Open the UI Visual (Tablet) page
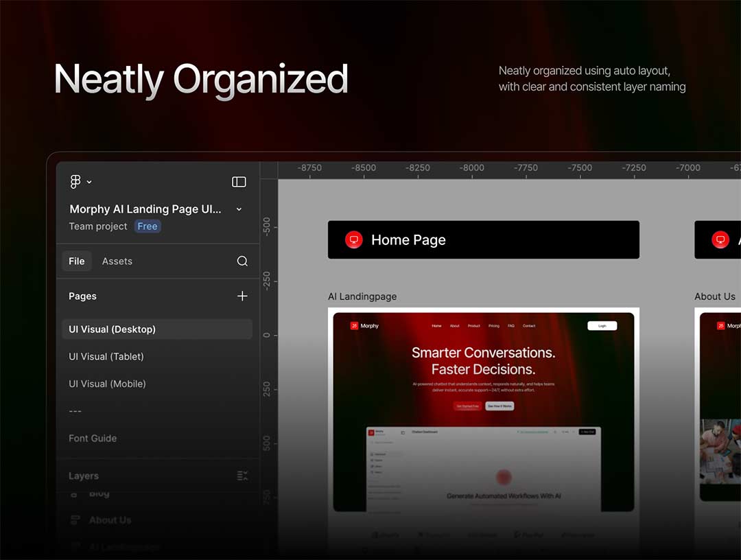Screen dimensions: 741x560 pyautogui.click(x=106, y=356)
